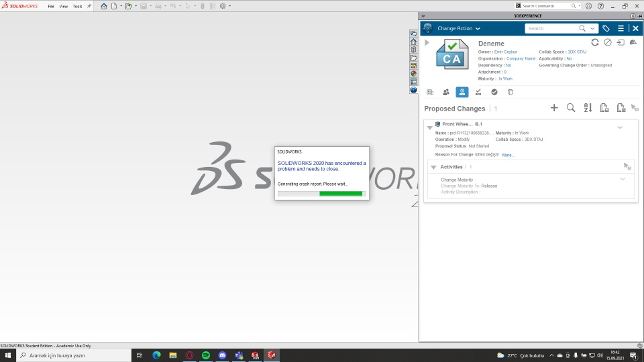Open SOLIDWORKS Resources task pane tab
This screenshot has height=362, width=644.
414,42
